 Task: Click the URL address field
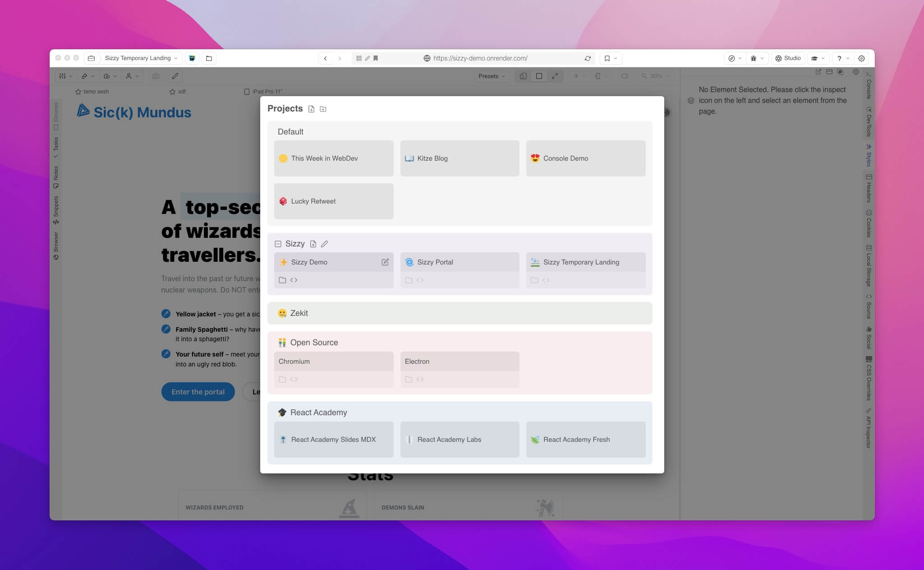(480, 58)
